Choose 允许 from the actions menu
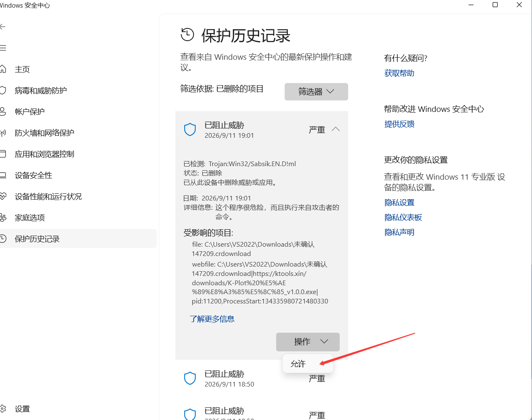Image resolution: width=532 pixels, height=420 pixels. (308, 364)
